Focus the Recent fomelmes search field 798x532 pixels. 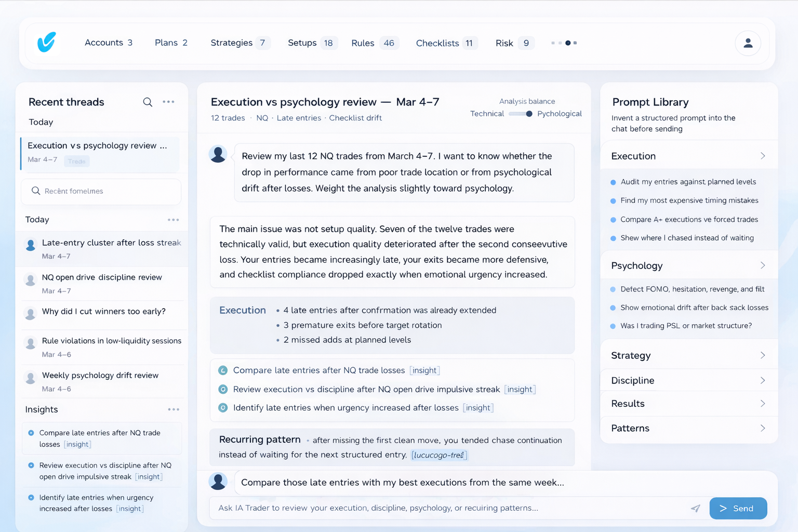point(101,191)
